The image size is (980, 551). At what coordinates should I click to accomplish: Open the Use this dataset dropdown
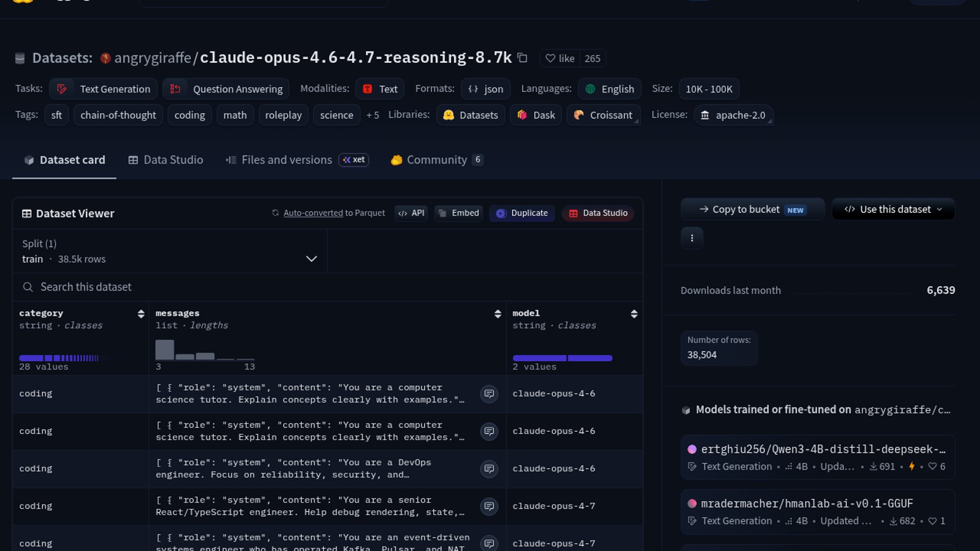893,209
